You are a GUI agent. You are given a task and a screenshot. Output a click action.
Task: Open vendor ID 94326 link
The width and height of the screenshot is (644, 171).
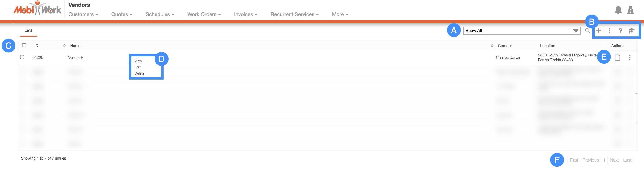(38, 58)
